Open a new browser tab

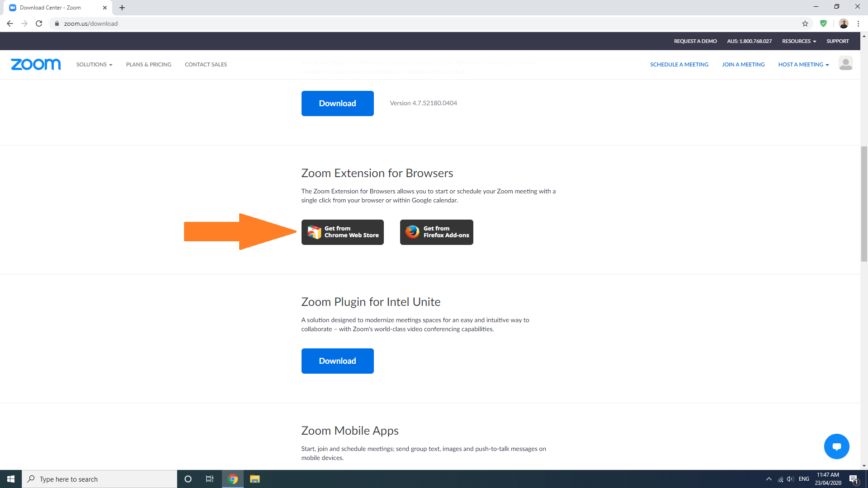click(x=122, y=8)
